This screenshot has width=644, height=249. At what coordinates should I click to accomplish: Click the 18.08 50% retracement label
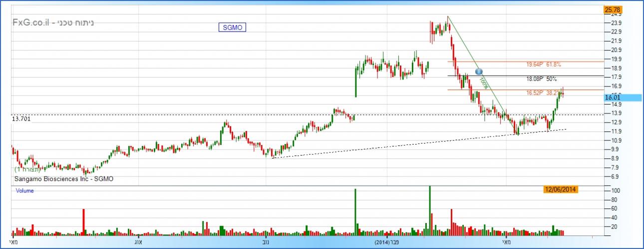[x=541, y=79]
